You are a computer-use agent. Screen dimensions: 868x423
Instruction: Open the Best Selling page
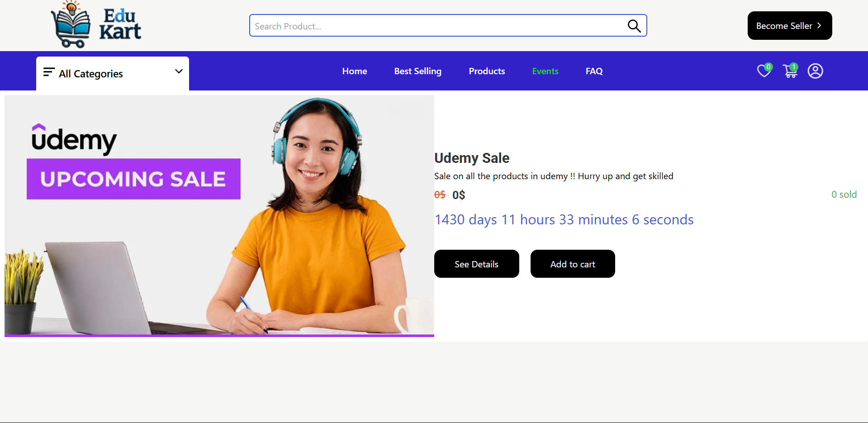pos(418,71)
